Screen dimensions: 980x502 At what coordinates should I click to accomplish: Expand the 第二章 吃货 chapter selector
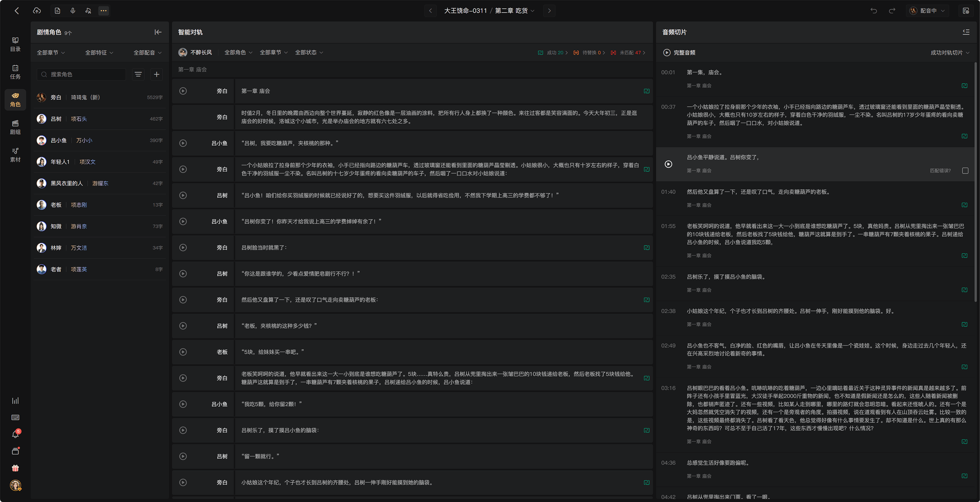[x=514, y=11]
